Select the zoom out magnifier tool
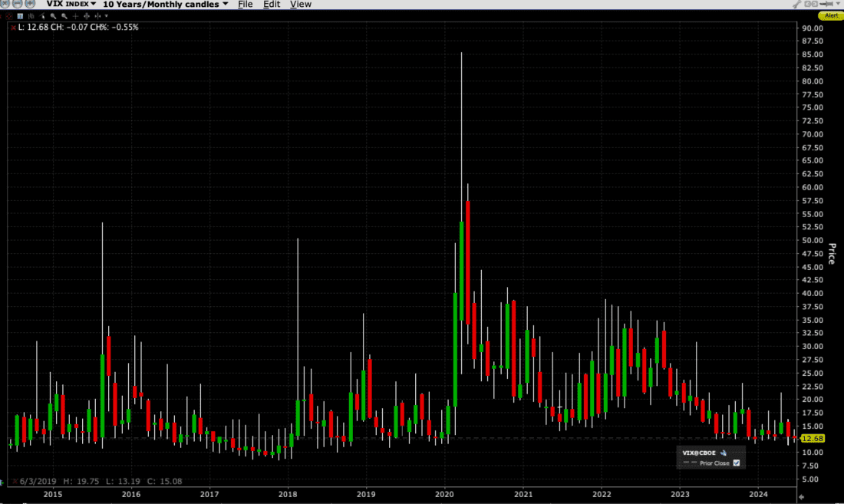This screenshot has width=844, height=504. (x=64, y=15)
